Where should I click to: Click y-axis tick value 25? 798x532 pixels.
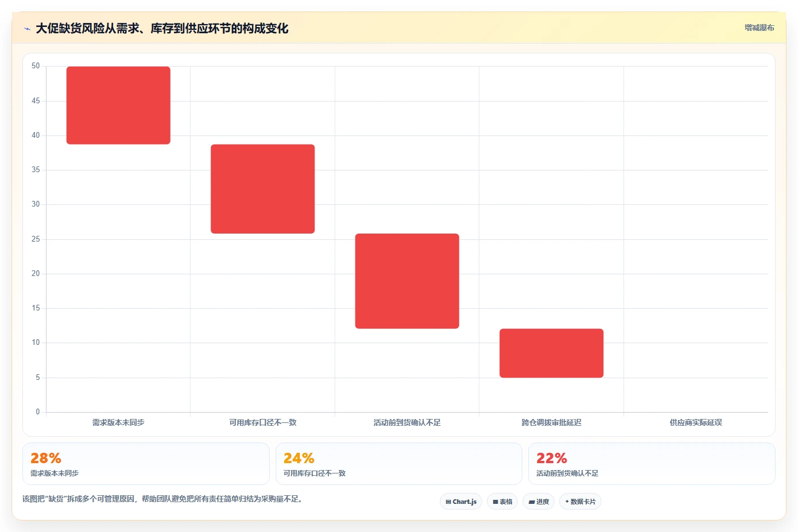pyautogui.click(x=36, y=239)
